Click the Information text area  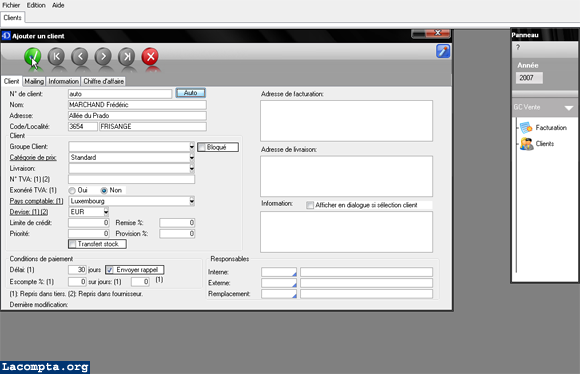point(346,232)
